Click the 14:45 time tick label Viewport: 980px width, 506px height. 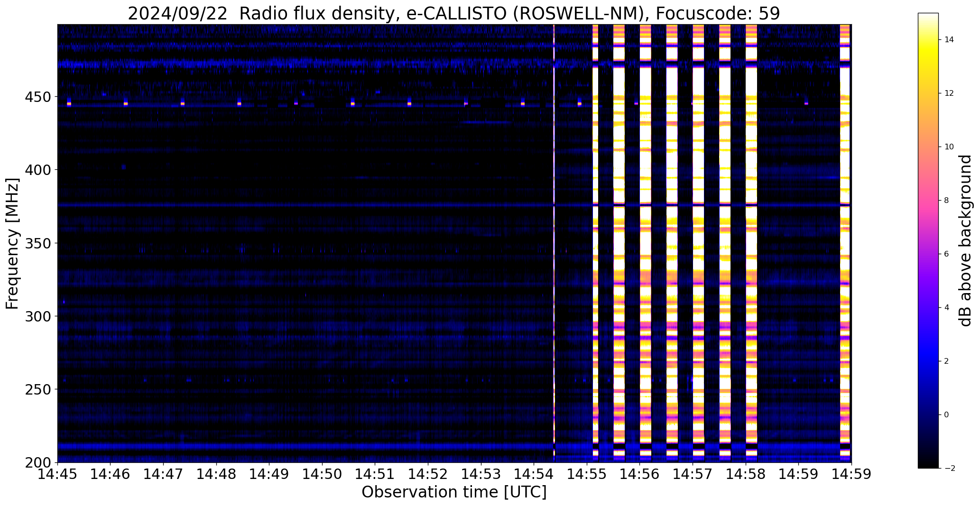click(x=57, y=474)
